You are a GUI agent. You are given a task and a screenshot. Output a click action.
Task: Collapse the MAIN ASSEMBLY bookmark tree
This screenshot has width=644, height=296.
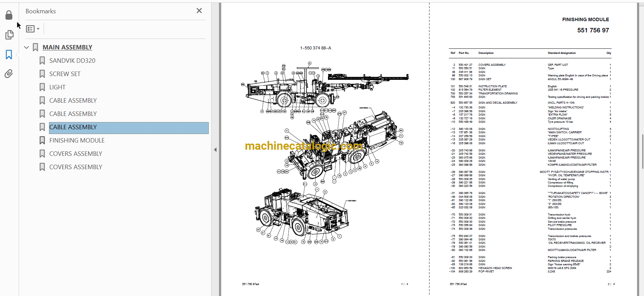click(x=27, y=47)
